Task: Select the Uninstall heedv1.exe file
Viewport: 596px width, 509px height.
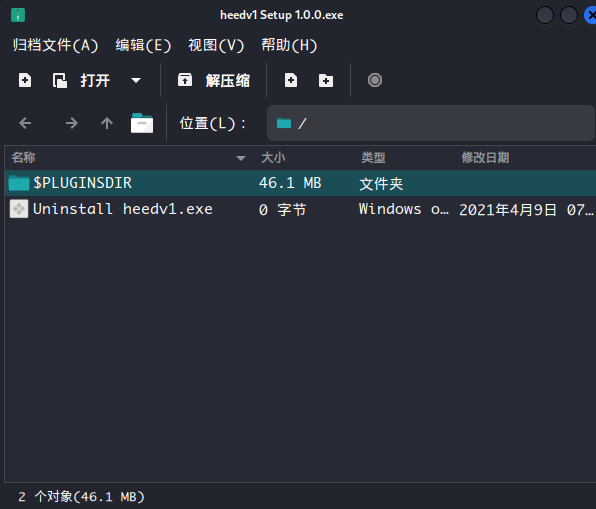Action: (x=300, y=209)
